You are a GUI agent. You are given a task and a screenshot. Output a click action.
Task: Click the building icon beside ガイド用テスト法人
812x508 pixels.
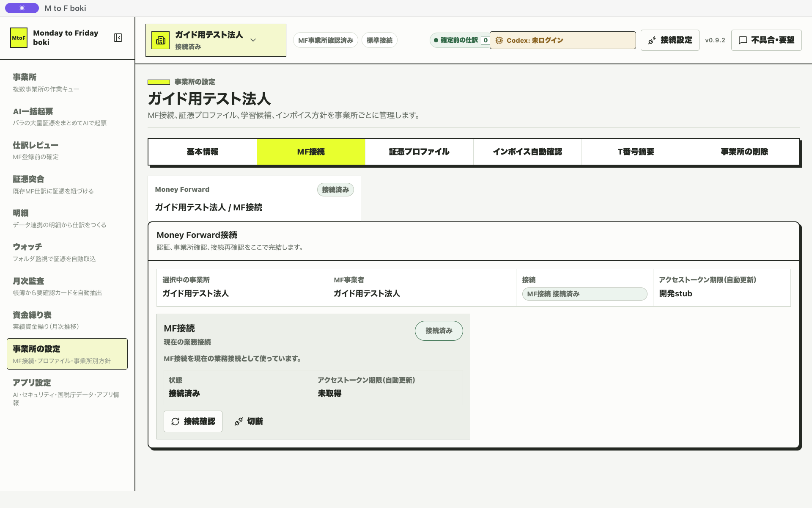coord(161,40)
